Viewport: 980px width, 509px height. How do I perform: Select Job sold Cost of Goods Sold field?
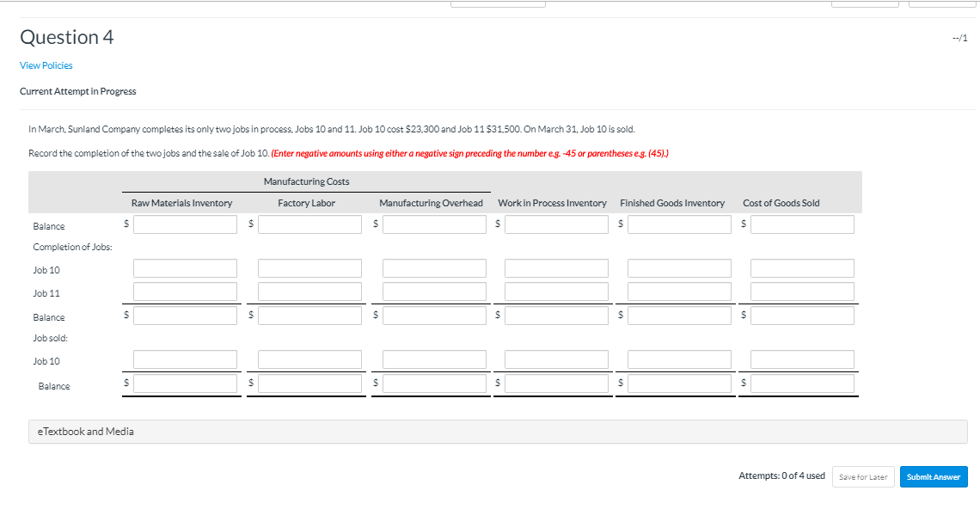pyautogui.click(x=802, y=359)
